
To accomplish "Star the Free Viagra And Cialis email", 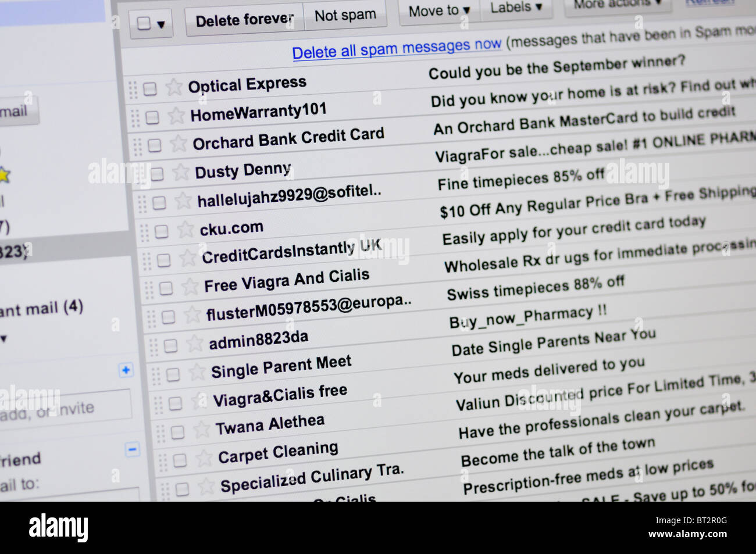I will [x=190, y=287].
